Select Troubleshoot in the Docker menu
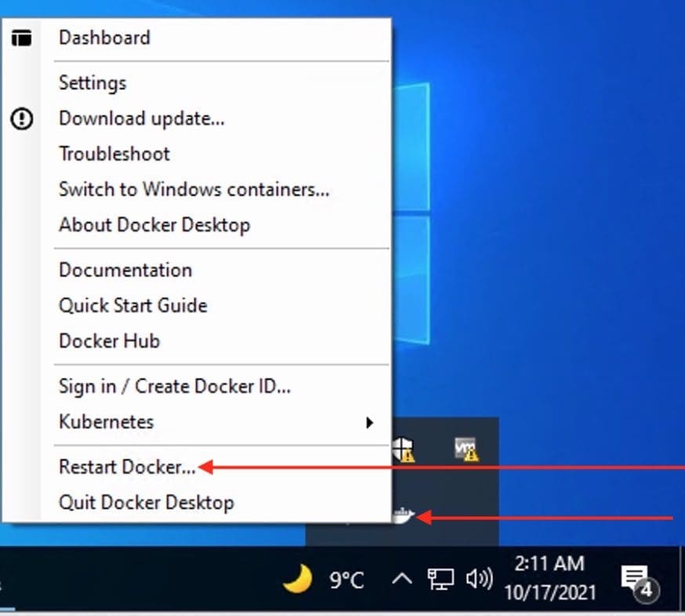Image resolution: width=685 pixels, height=616 pixels. (114, 154)
